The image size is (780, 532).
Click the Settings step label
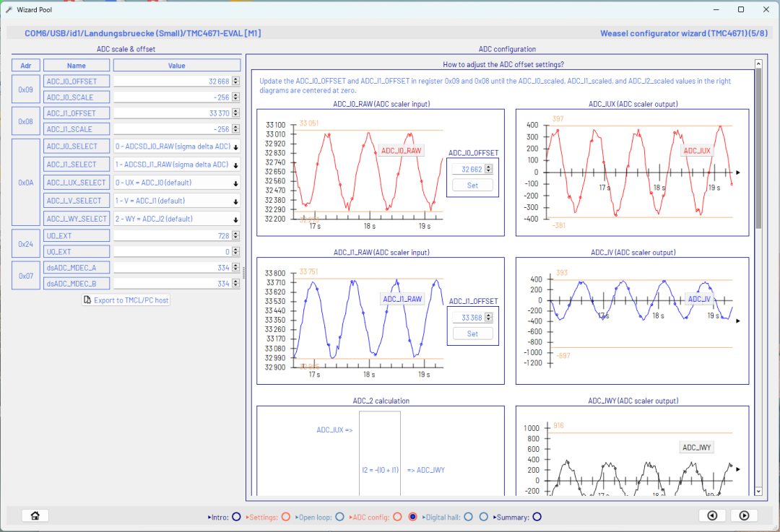(264, 517)
